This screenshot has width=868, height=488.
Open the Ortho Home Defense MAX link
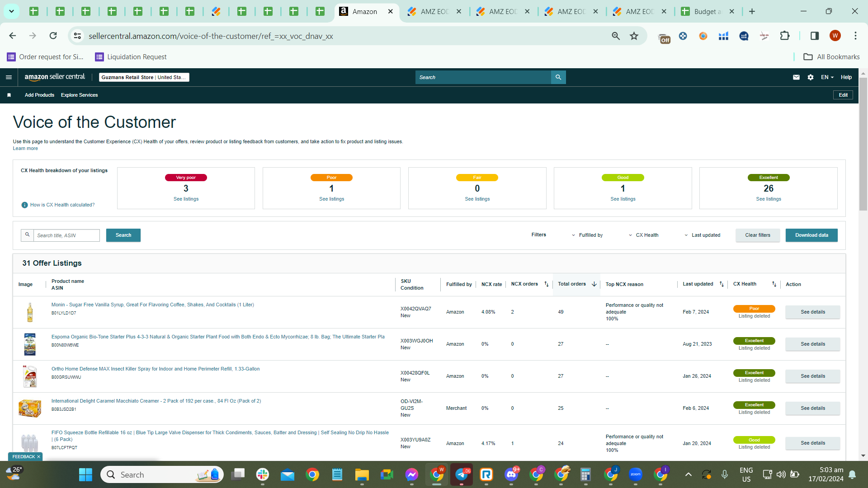point(156,369)
